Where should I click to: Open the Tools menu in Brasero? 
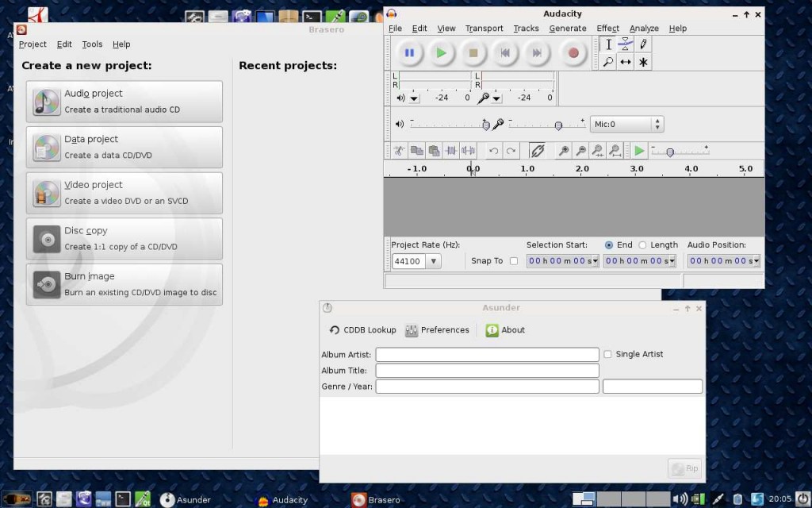[x=92, y=44]
